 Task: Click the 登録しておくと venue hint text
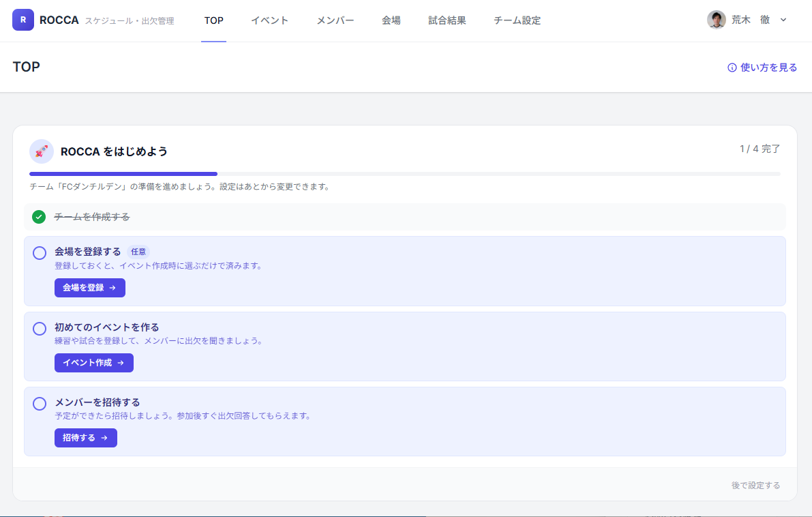159,266
